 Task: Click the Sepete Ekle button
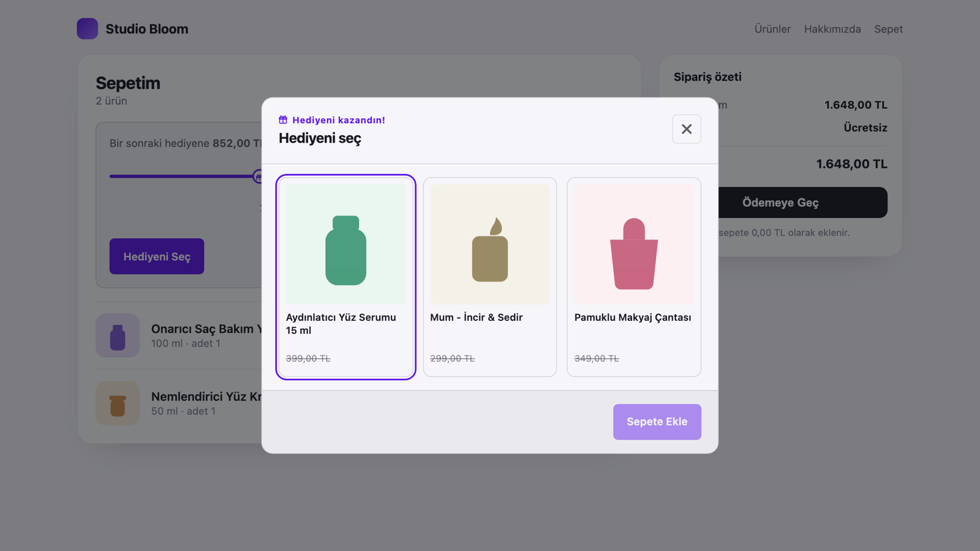coord(657,422)
